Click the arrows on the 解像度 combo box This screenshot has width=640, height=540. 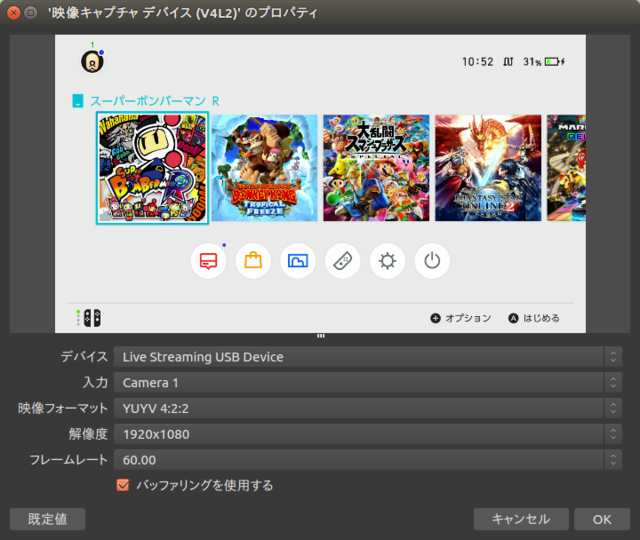tap(613, 434)
